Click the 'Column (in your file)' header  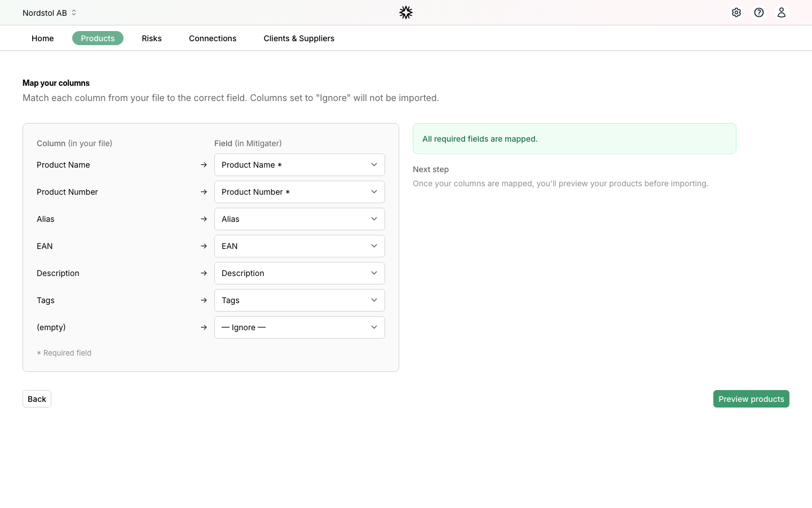(x=74, y=143)
